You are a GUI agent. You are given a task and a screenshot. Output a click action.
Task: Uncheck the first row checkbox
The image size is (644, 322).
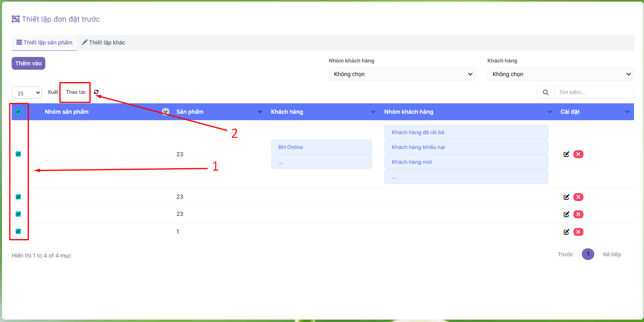click(18, 154)
